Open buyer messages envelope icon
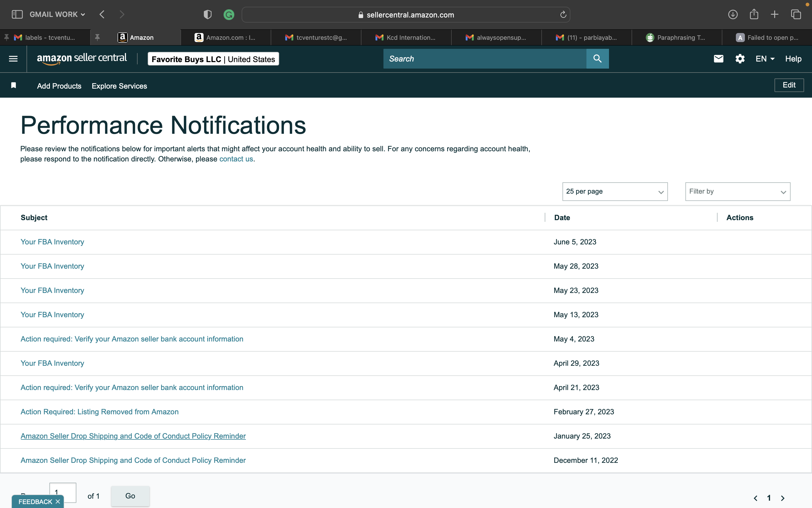This screenshot has height=508, width=812. (718, 59)
